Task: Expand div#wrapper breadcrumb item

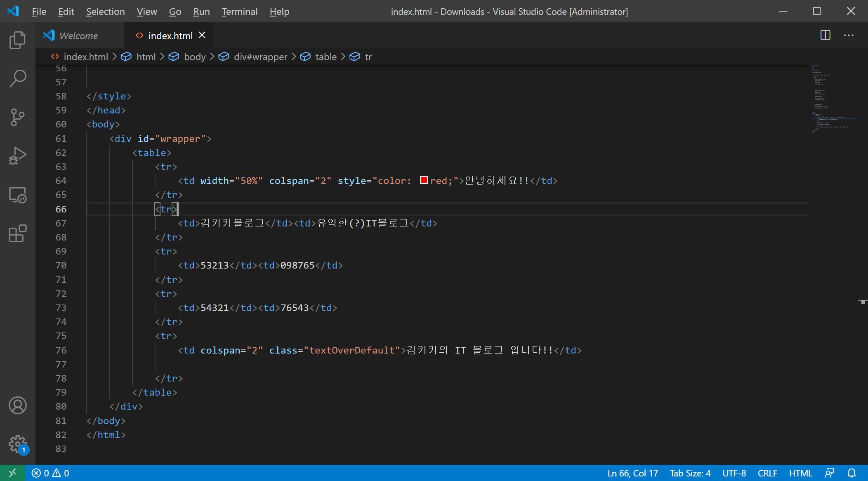Action: point(260,57)
